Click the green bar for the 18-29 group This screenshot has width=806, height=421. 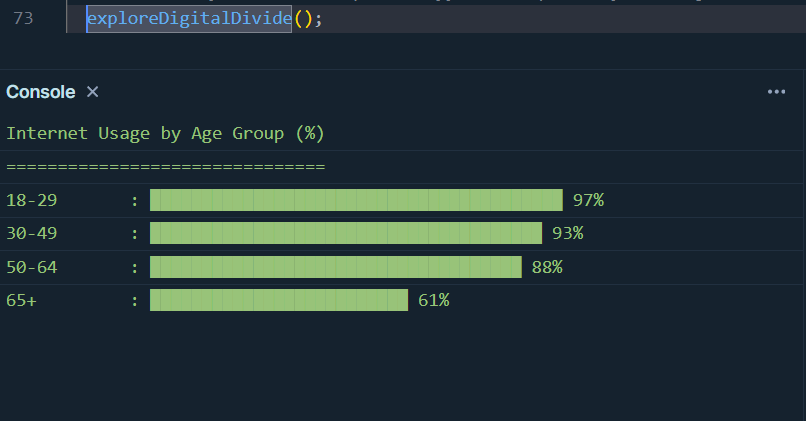[356, 200]
